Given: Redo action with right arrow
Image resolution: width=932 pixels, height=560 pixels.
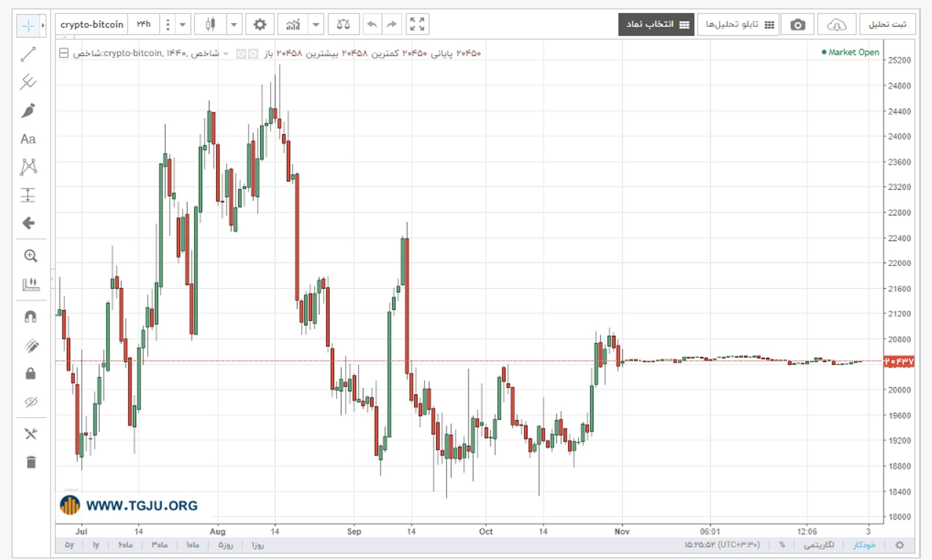Looking at the screenshot, I should coord(392,25).
